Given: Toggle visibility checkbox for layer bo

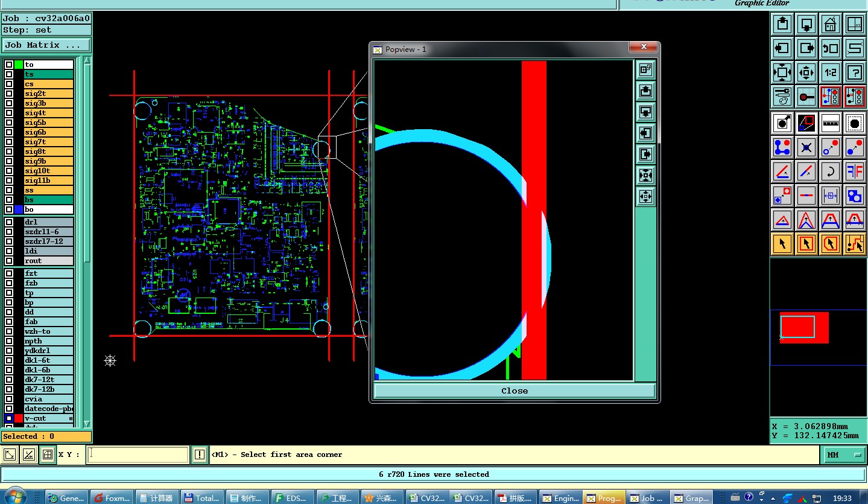Looking at the screenshot, I should pos(9,209).
